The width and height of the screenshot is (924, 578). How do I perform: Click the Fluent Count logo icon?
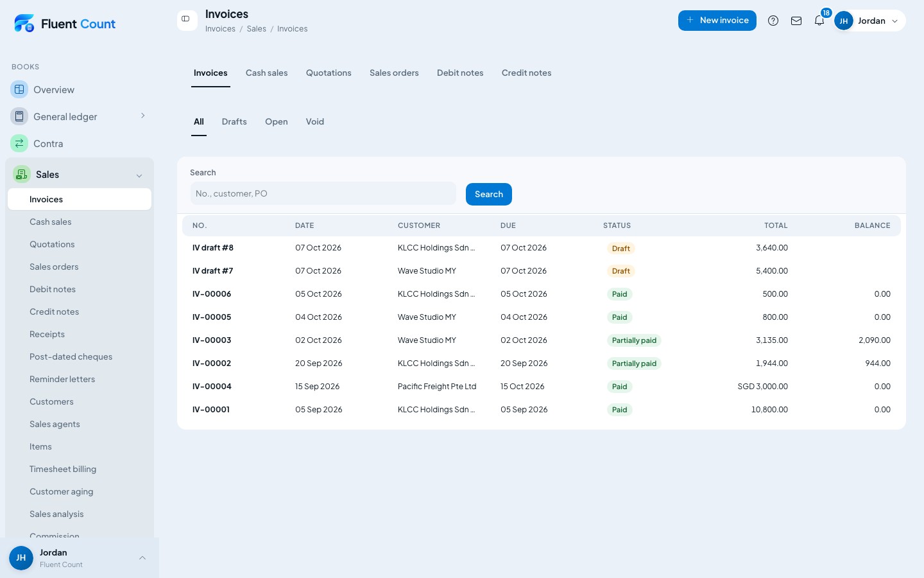[24, 23]
